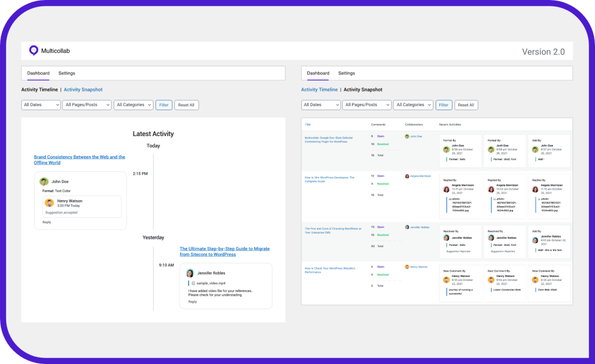Click Henry Watson's avatar in the Collaborators column
This screenshot has height=364, width=595.
click(x=407, y=267)
